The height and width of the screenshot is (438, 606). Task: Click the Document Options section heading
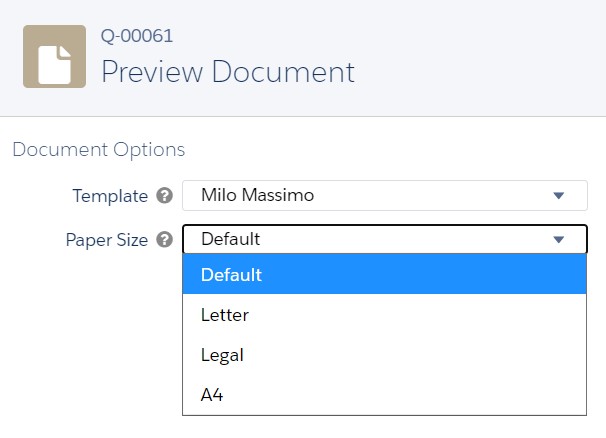[x=99, y=150]
